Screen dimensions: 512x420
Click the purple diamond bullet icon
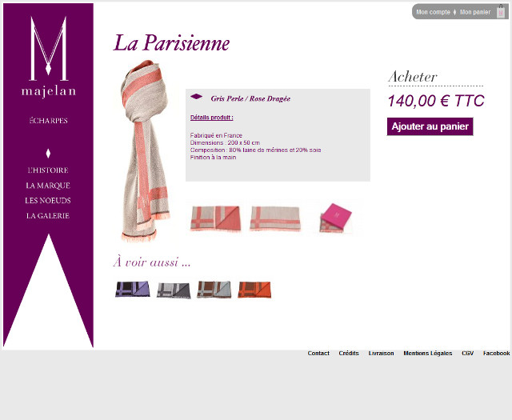point(196,96)
